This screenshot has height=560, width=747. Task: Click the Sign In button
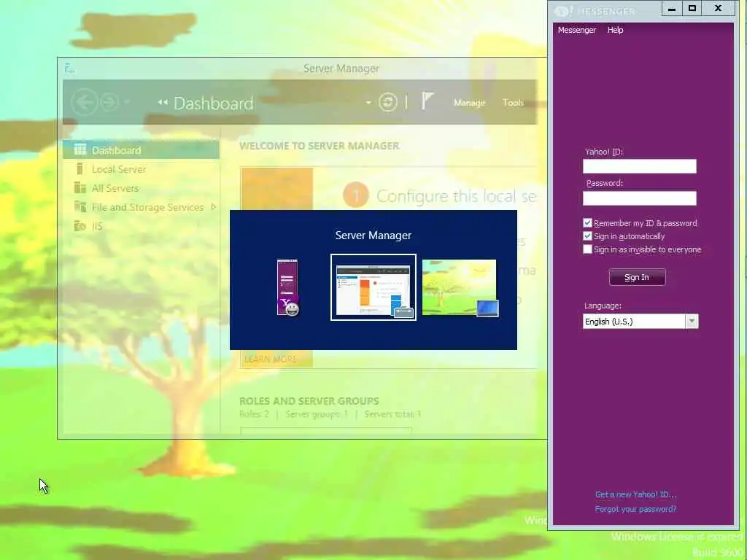point(637,277)
